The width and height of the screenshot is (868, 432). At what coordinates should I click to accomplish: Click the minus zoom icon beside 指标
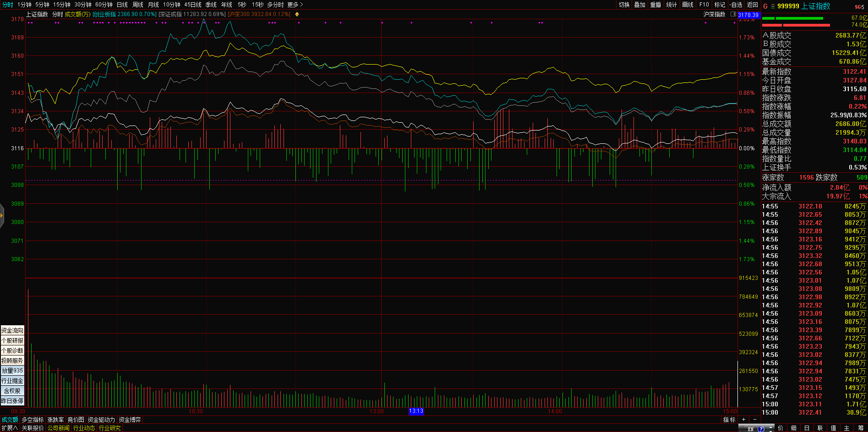pyautogui.click(x=755, y=420)
